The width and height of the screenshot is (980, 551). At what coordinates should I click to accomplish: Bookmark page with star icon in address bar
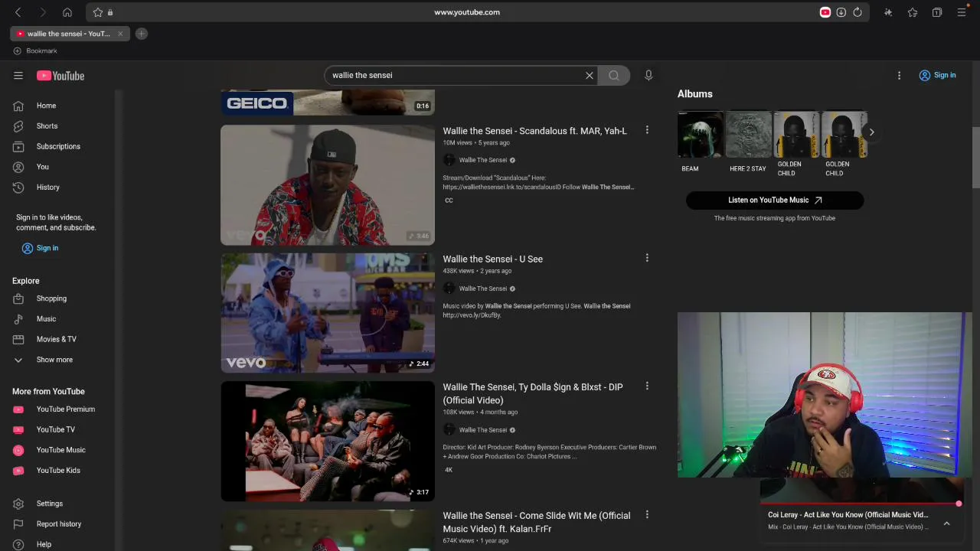98,12
